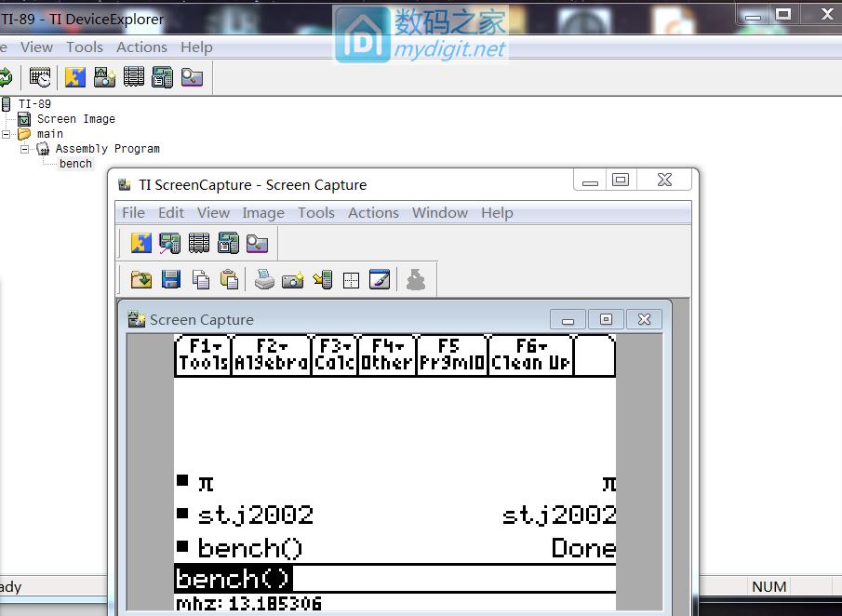Image resolution: width=842 pixels, height=616 pixels.
Task: Select Screen Image in device tree
Action: click(75, 119)
